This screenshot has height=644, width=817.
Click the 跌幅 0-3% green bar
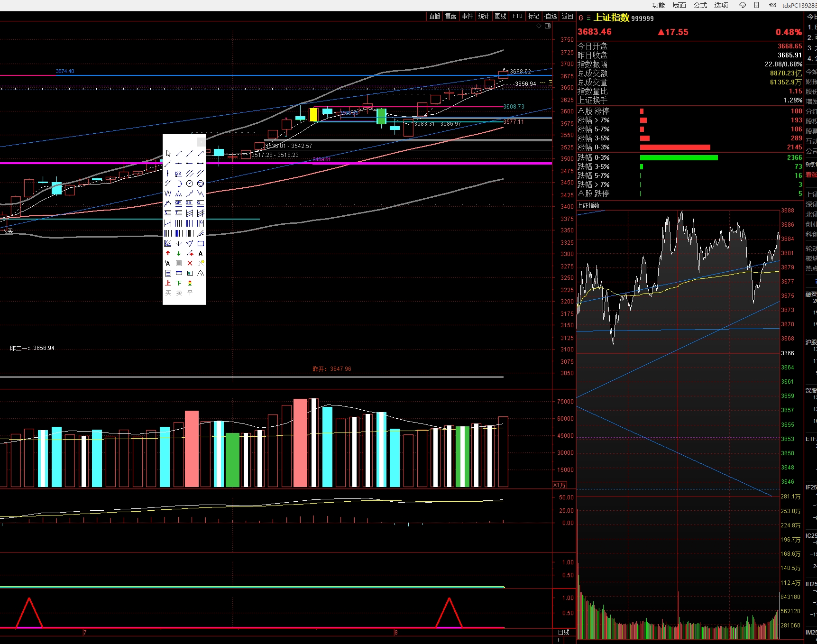coord(679,157)
